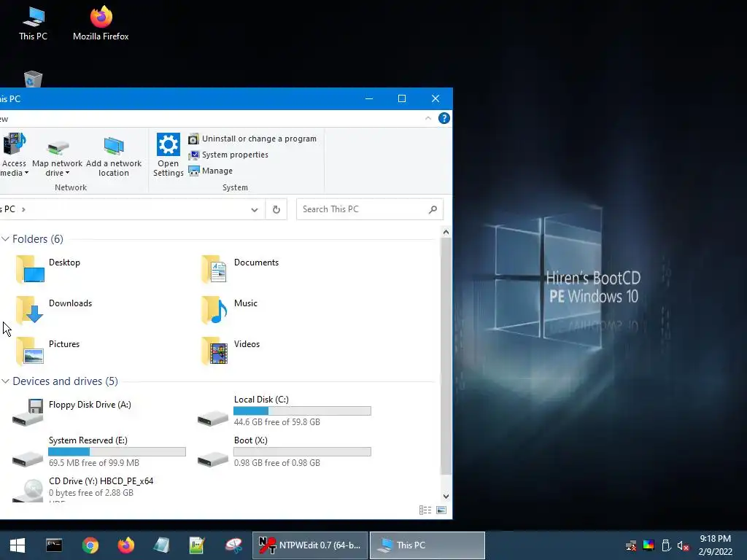Image resolution: width=747 pixels, height=560 pixels.
Task: Click the USB safely remove tray icon
Action: 666,545
